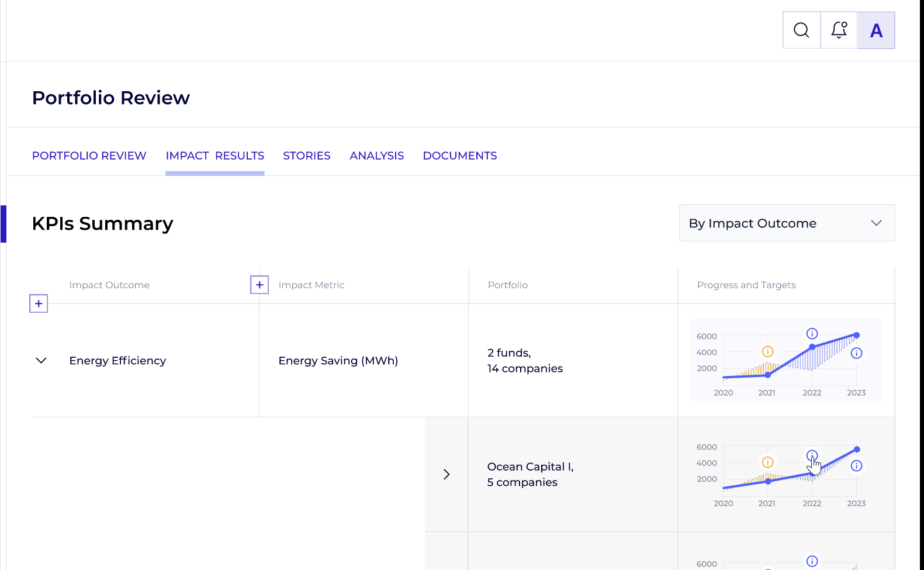Go to the Analysis tab
924x570 pixels.
pos(376,156)
